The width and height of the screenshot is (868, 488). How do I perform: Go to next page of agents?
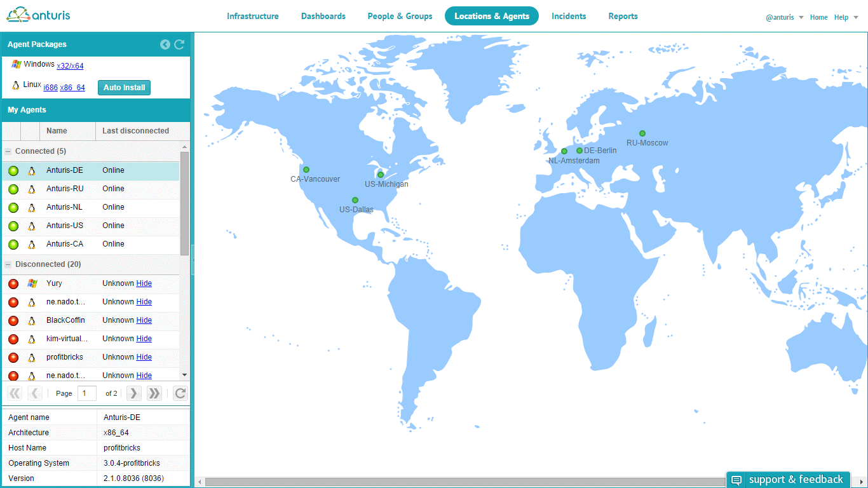click(x=133, y=393)
